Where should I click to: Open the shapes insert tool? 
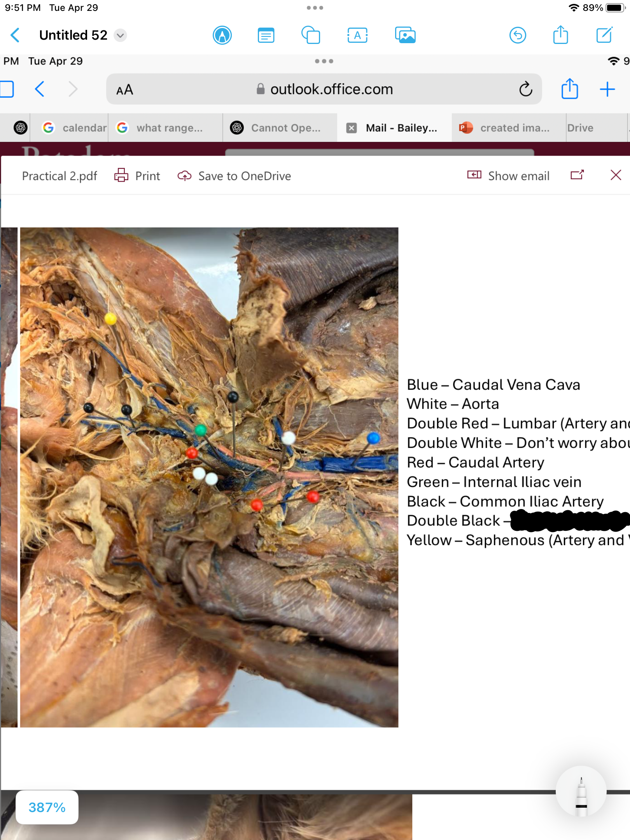[311, 35]
